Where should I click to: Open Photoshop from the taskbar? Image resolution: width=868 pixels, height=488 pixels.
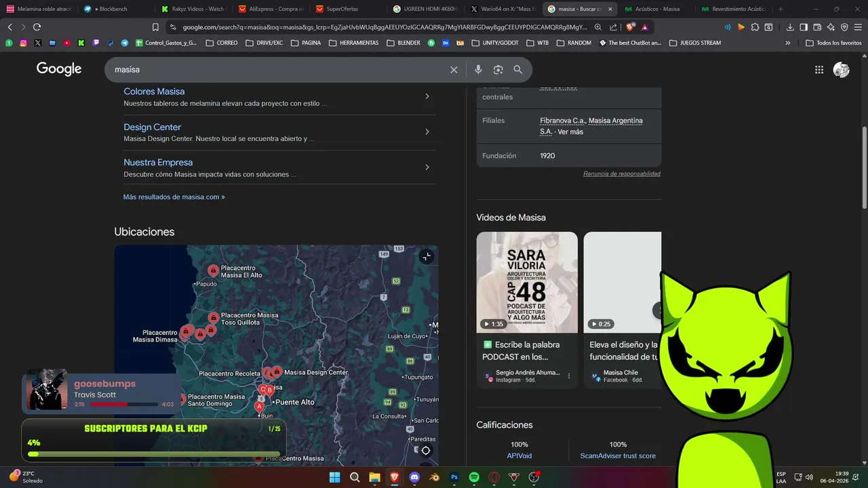[454, 477]
